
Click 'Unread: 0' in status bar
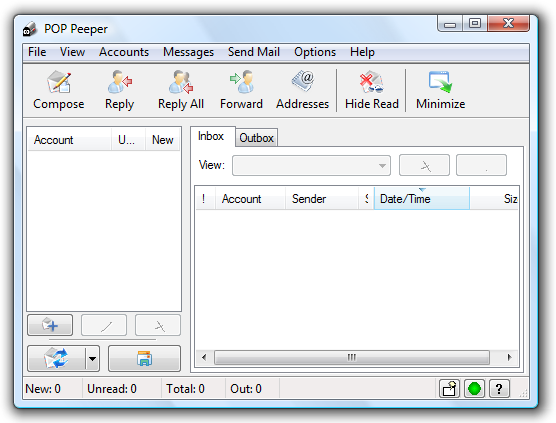[112, 389]
